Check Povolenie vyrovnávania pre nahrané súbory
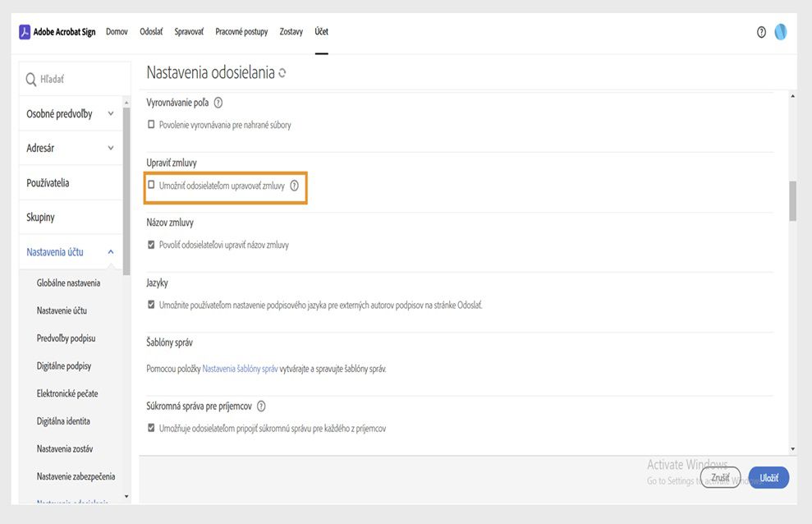The width and height of the screenshot is (812, 524). point(151,125)
